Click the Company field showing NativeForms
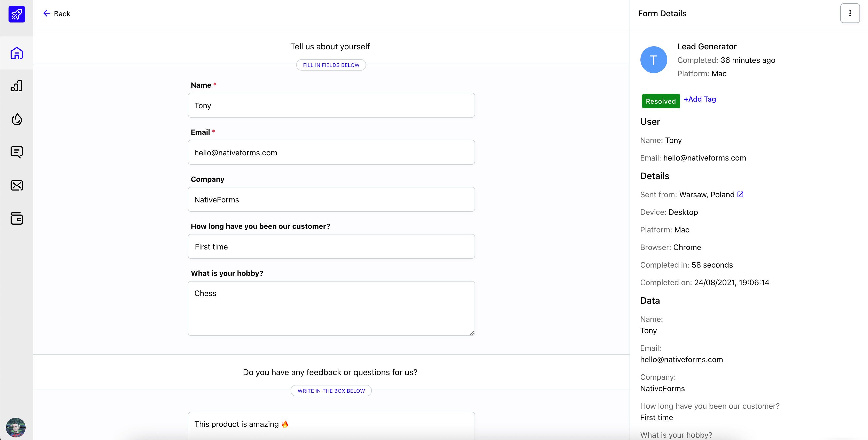This screenshot has width=868, height=440. coord(331,199)
